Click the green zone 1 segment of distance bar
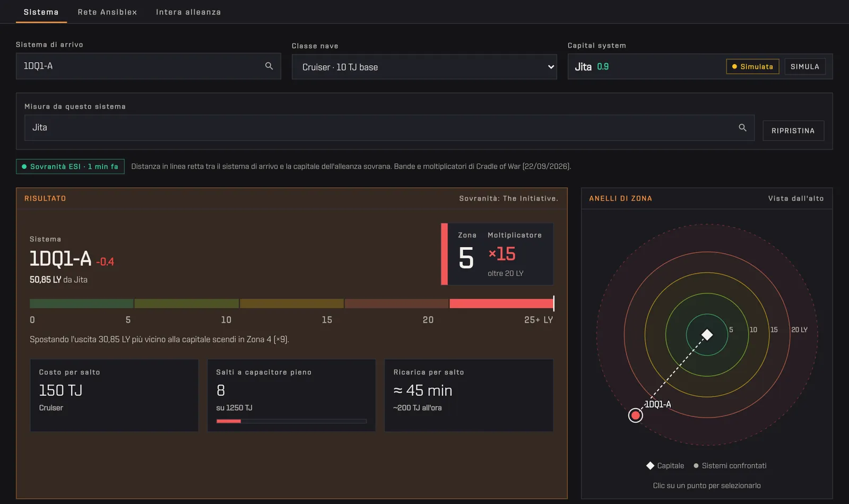The width and height of the screenshot is (849, 504). 81,303
